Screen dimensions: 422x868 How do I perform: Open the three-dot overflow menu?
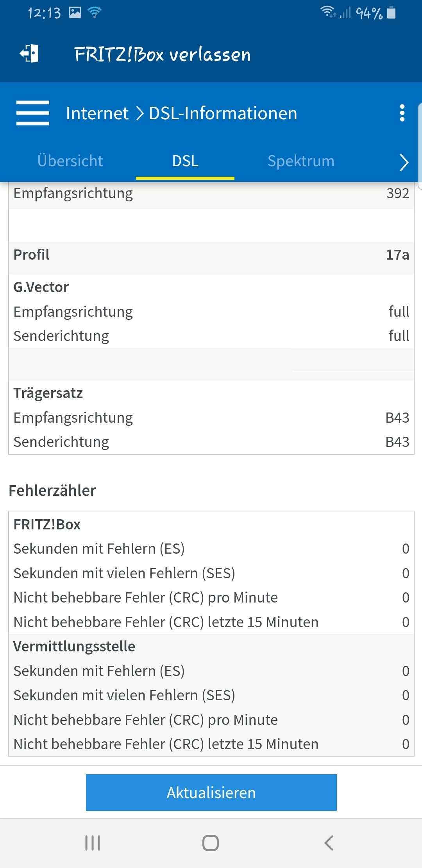coord(402,113)
